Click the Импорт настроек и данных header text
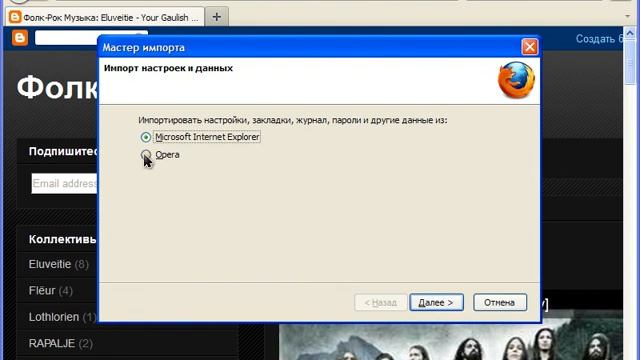The image size is (640, 360). (168, 68)
